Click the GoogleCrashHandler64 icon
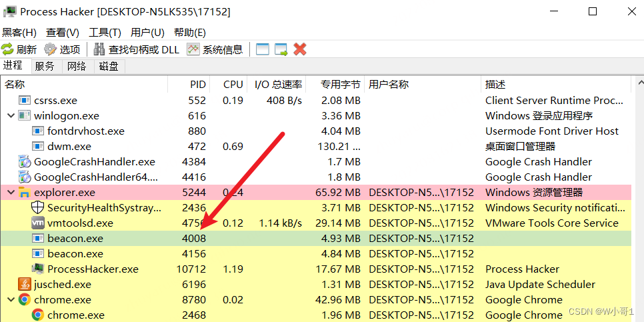This screenshot has width=644, height=322. (25, 177)
